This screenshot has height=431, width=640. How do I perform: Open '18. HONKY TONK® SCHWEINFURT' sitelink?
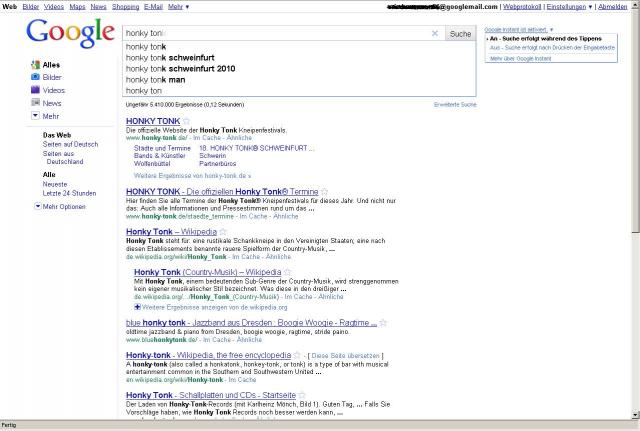[x=256, y=148]
